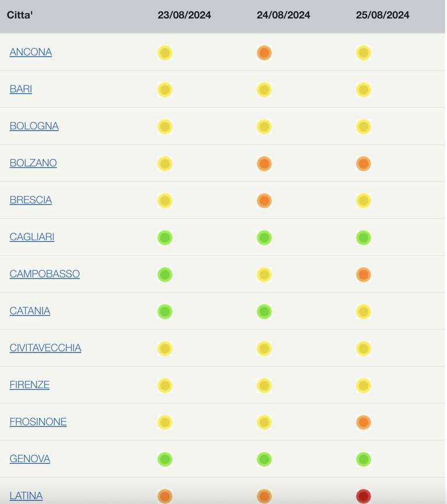Click Bolzano's orange dot for 25/08/2024
This screenshot has height=504, width=447.
[x=364, y=164]
